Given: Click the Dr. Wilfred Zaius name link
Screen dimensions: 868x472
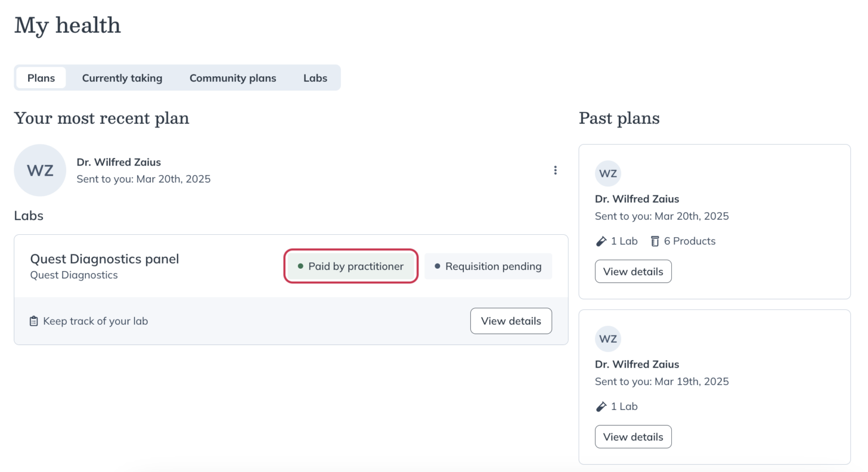Looking at the screenshot, I should [119, 162].
